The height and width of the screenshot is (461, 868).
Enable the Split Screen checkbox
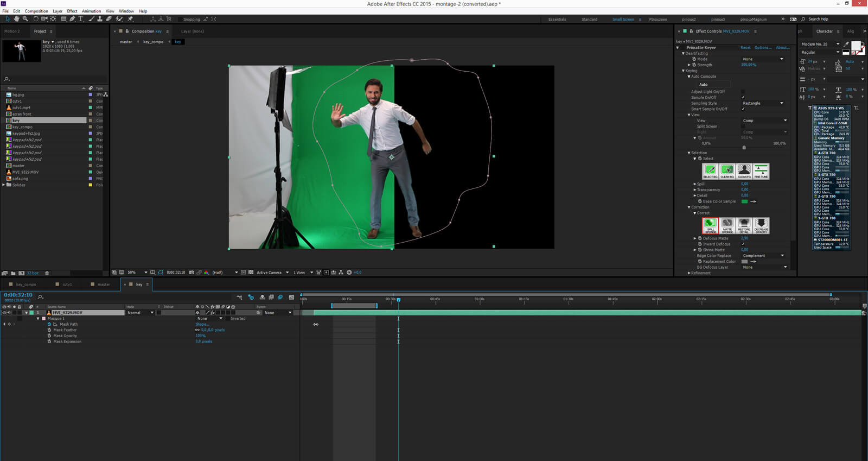tap(743, 126)
